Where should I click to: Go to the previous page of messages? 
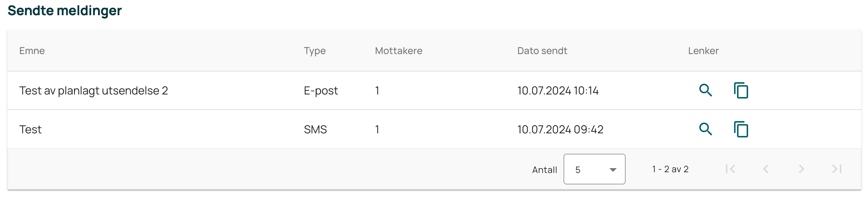click(766, 169)
